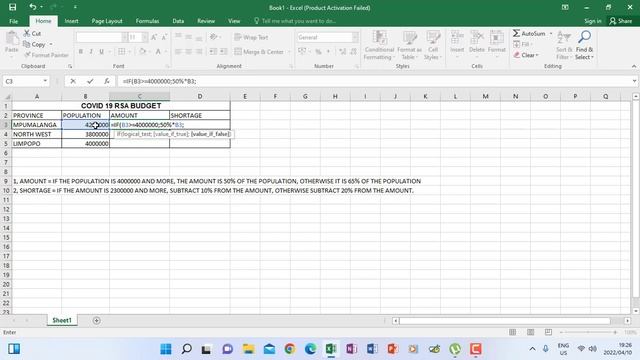Click the Clear button
The width and height of the screenshot is (640, 360).
pyautogui.click(x=526, y=55)
